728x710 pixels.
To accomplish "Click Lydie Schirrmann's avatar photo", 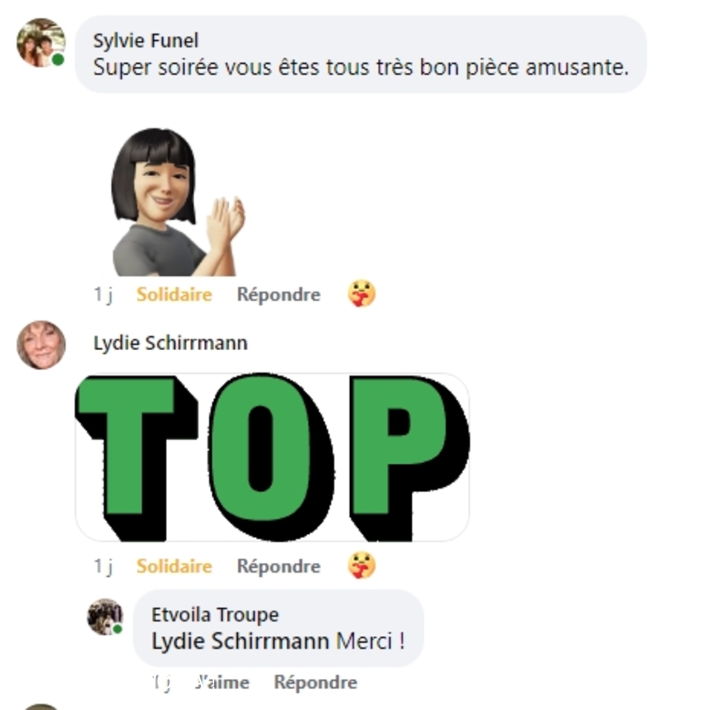I will point(41,345).
